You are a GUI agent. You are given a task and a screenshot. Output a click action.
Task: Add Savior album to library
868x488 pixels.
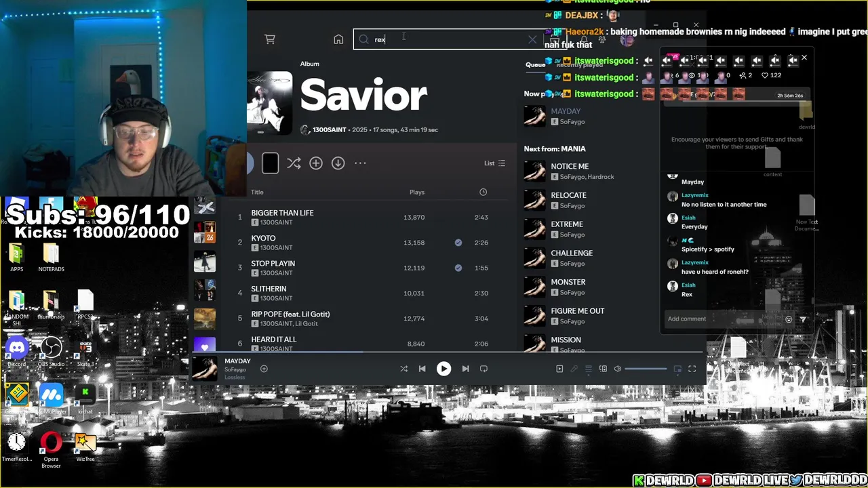(316, 163)
